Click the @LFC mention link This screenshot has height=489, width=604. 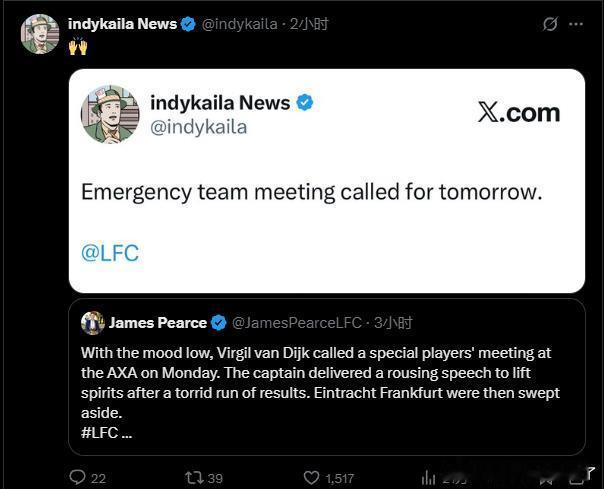tap(110, 253)
